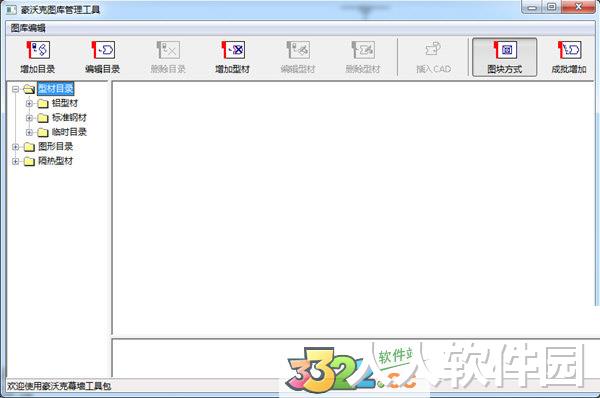Expand the 临时目录 folder node

29,132
